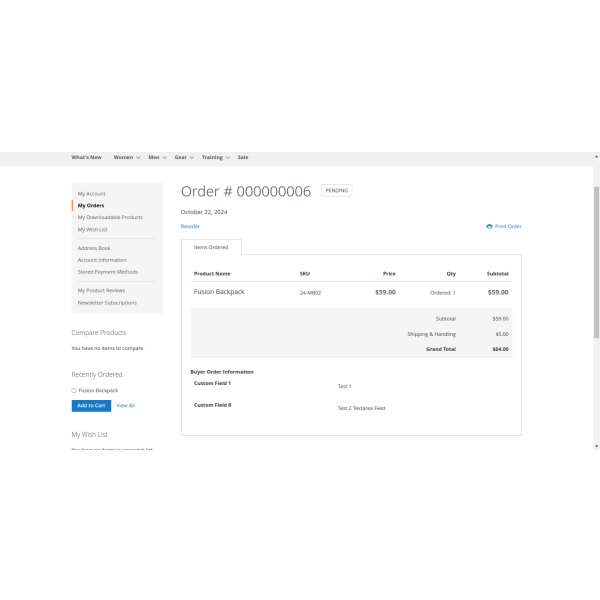Check the Fusion Backpack checkbox

(74, 390)
